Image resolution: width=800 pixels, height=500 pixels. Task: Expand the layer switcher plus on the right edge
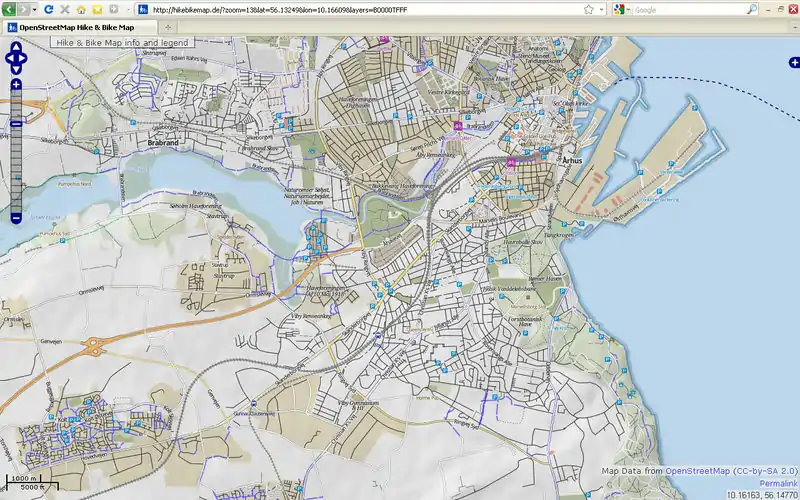coord(793,62)
